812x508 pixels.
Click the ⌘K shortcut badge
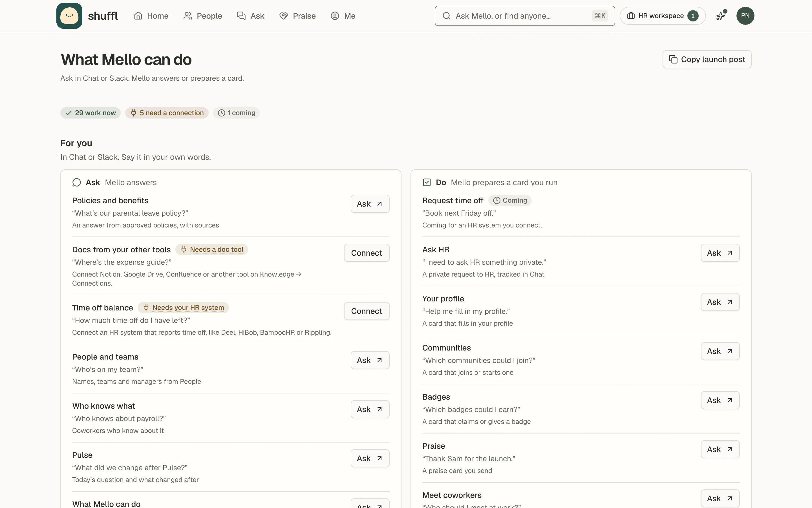coord(600,16)
